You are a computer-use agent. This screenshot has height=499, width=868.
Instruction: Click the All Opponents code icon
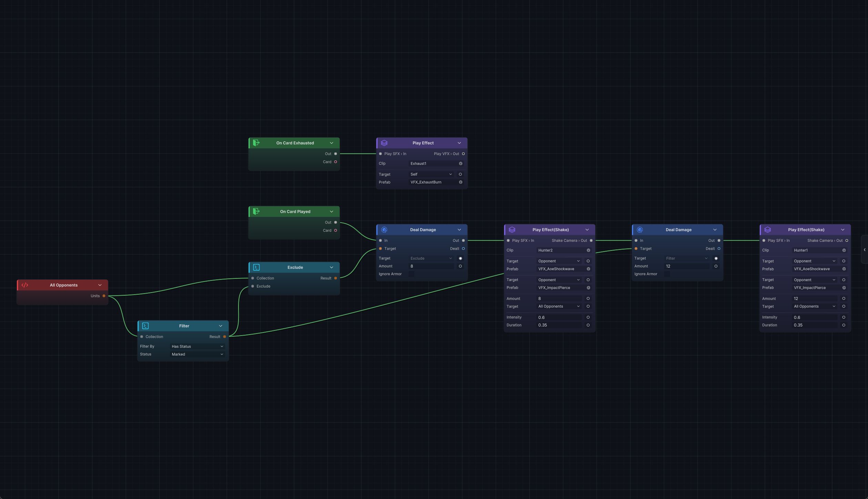(x=25, y=285)
